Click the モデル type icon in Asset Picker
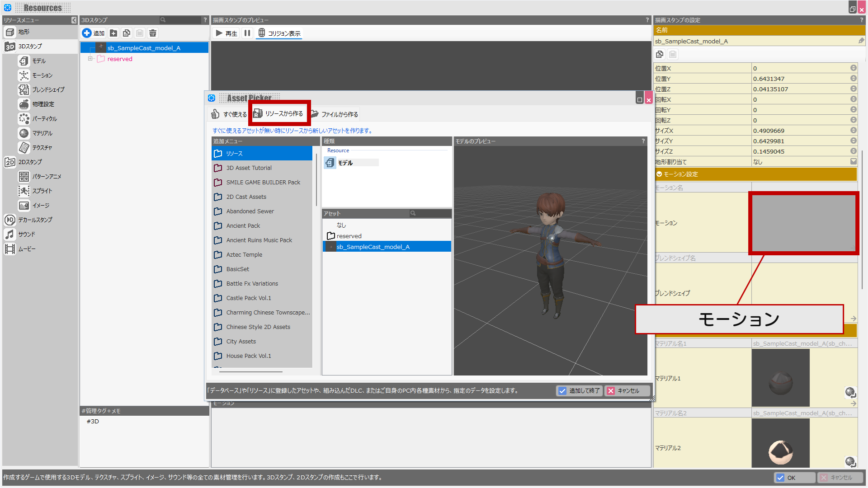868x488 pixels. [330, 163]
